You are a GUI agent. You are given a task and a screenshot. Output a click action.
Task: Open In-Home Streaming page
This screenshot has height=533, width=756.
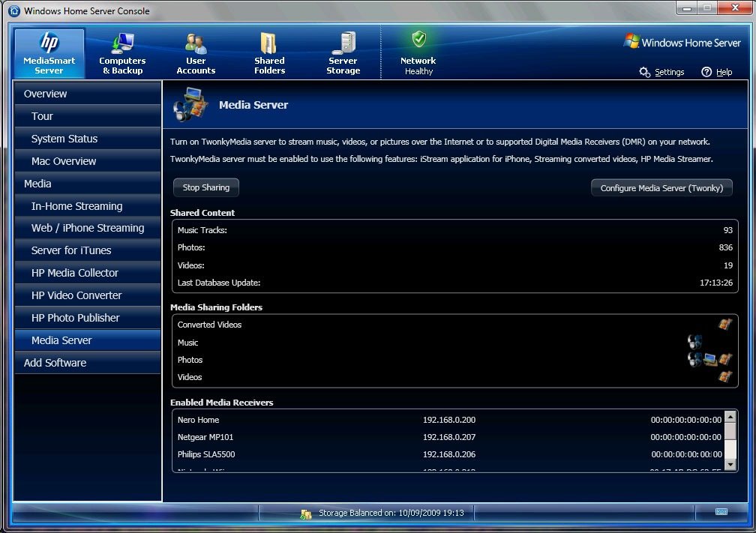pyautogui.click(x=87, y=206)
